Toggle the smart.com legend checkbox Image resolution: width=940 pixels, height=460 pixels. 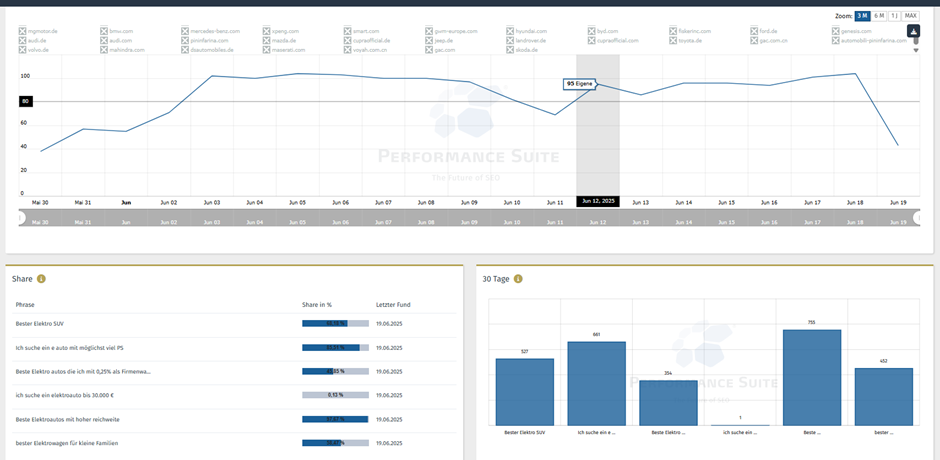tap(348, 31)
